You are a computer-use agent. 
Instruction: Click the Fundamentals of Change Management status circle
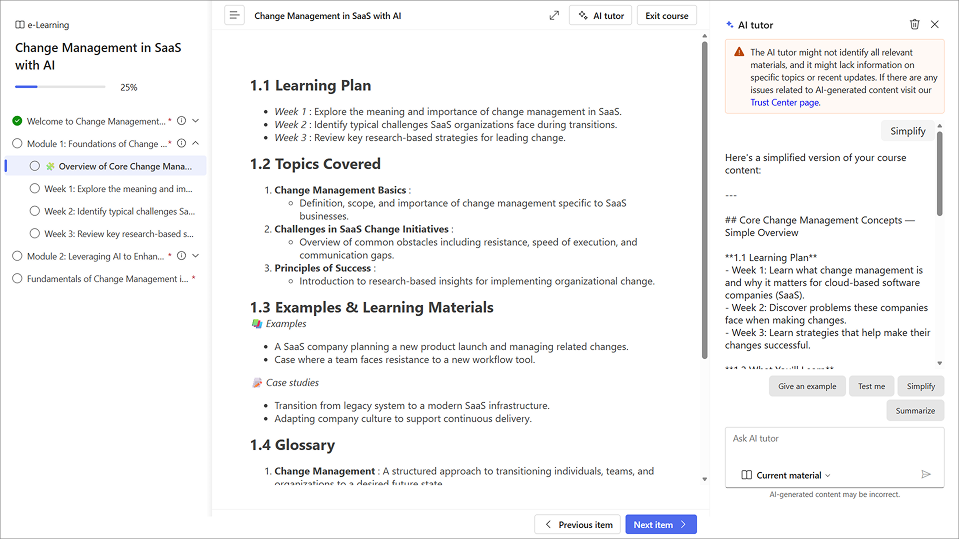pyautogui.click(x=17, y=279)
